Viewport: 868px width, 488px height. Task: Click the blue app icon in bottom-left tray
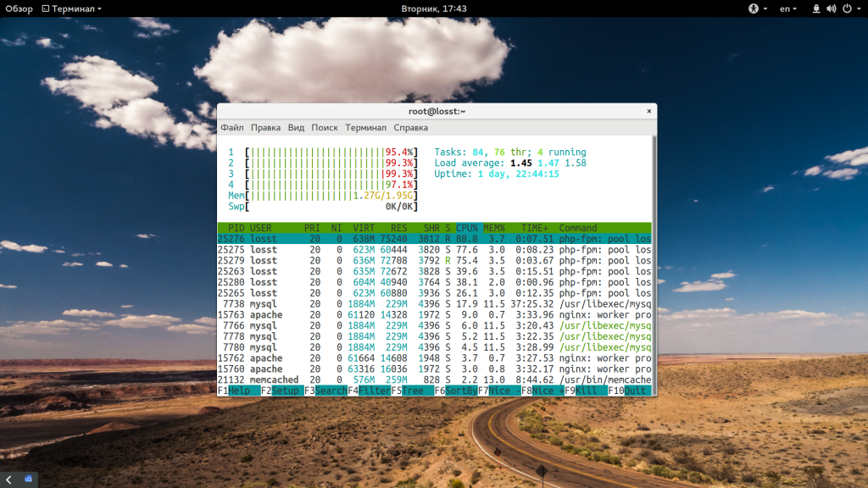click(28, 480)
